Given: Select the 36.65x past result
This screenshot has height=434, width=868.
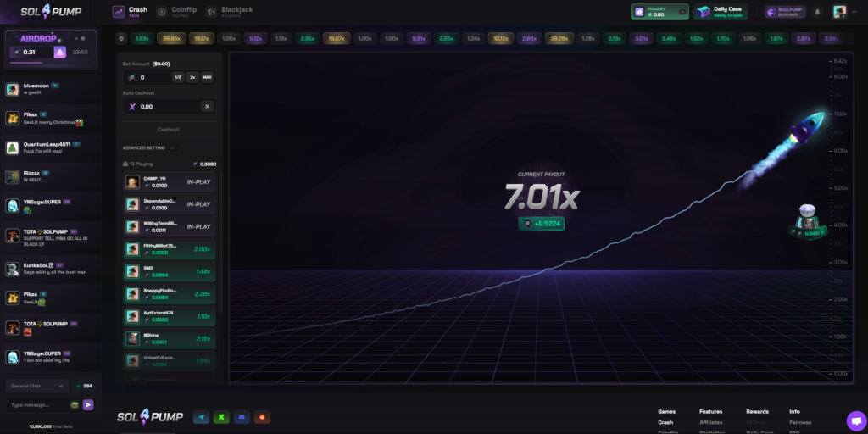Looking at the screenshot, I should tap(171, 39).
